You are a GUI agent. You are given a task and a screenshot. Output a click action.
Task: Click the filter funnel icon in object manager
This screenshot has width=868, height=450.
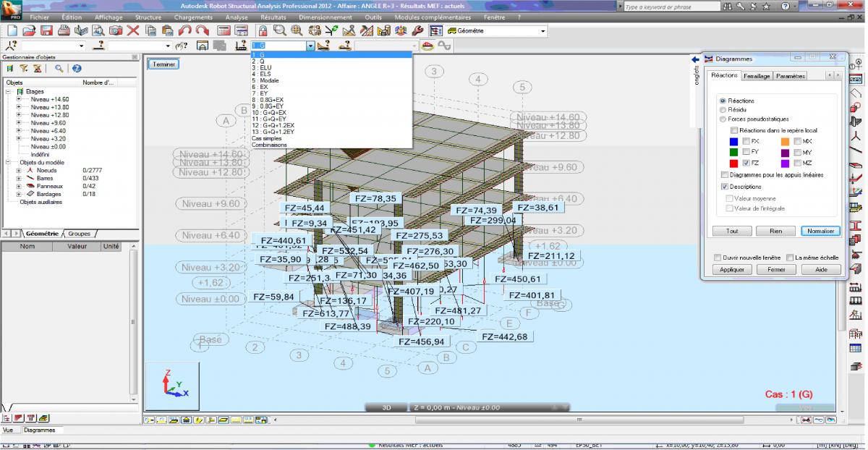pos(24,68)
